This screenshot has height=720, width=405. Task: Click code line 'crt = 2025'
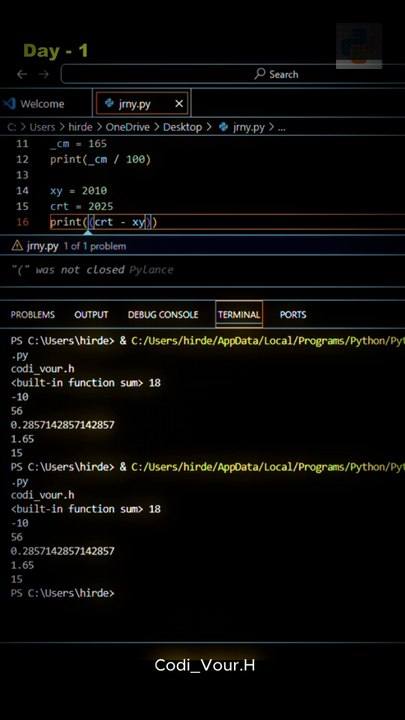pos(82,206)
